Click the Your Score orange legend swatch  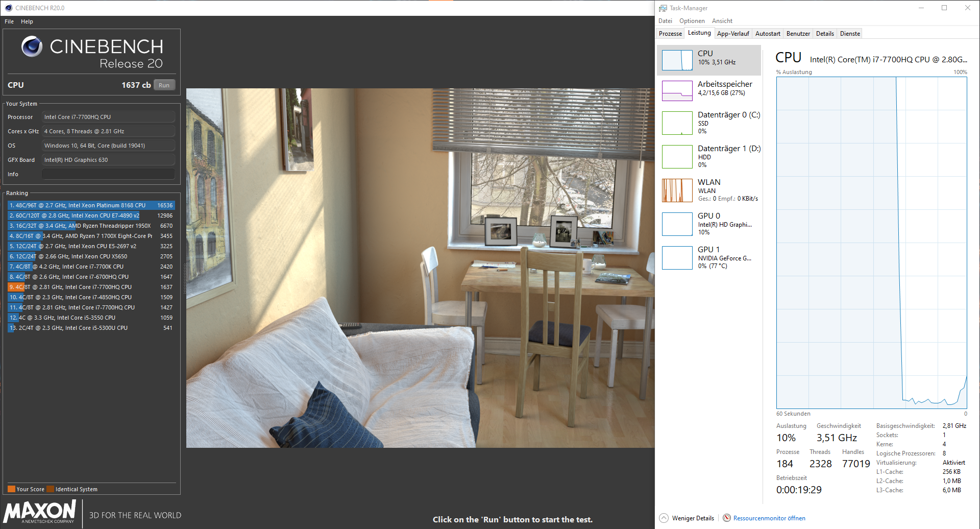(11, 489)
